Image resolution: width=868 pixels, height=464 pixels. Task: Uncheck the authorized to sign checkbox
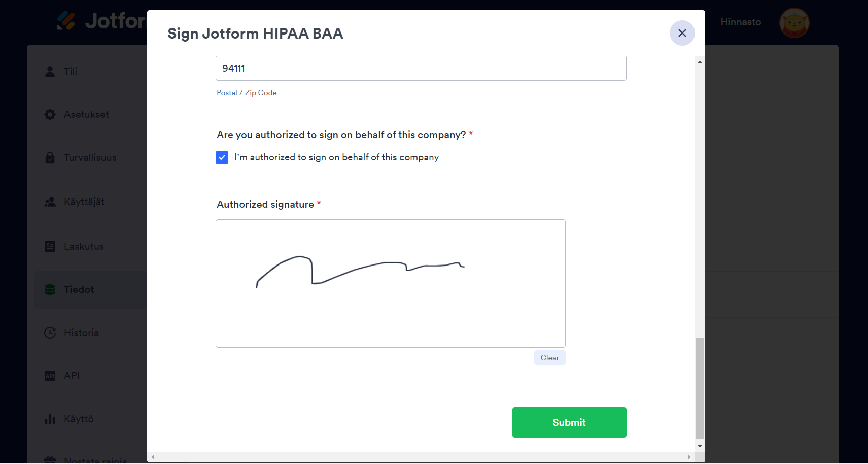point(222,157)
